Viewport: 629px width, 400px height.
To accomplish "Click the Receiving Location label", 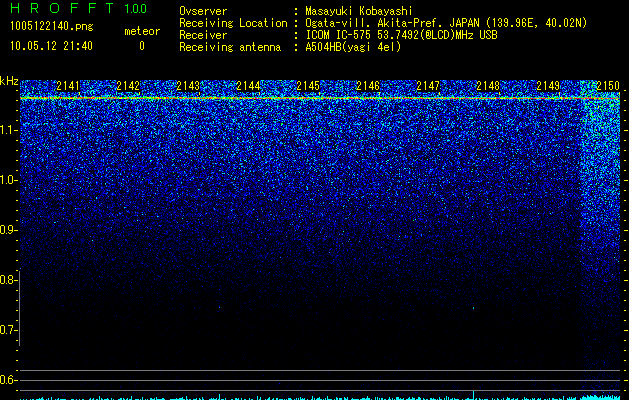I will [233, 23].
